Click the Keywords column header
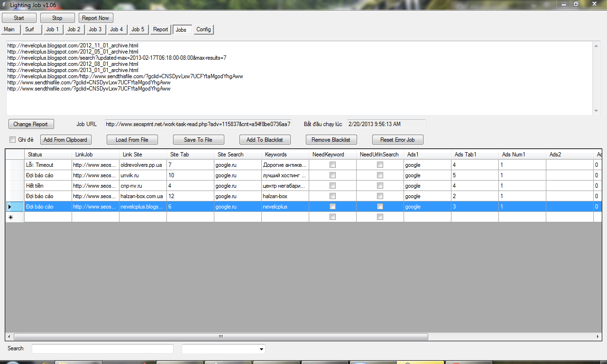 point(285,155)
